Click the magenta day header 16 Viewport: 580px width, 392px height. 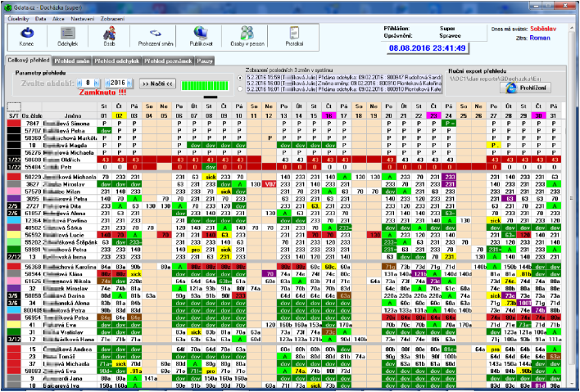pos(329,115)
